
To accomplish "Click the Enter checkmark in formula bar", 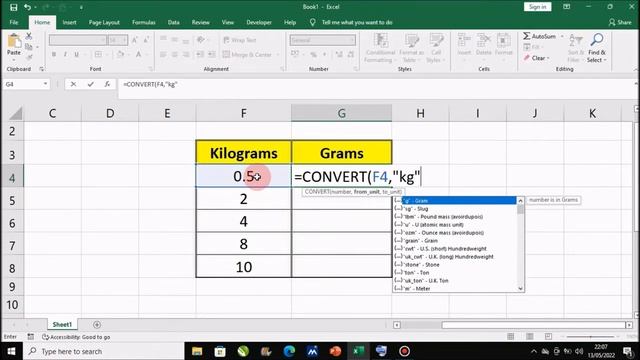I will (x=90, y=84).
